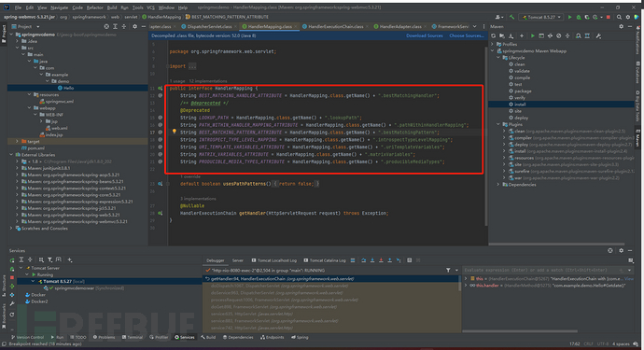Collapse External Libraries in Project tree
This screenshot has width=644, height=350.
(x=11, y=155)
